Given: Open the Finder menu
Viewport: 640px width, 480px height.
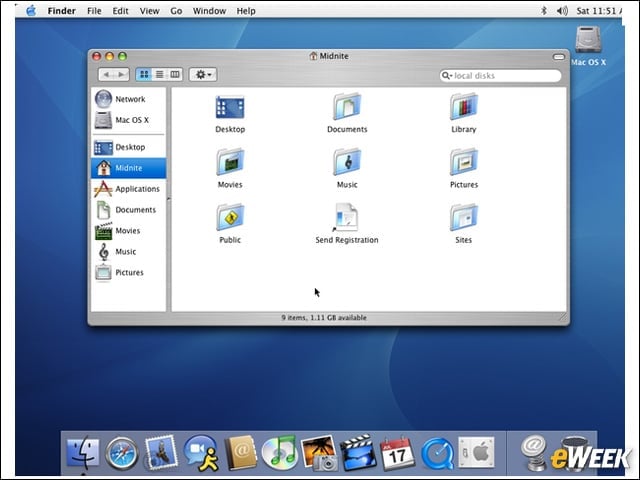Looking at the screenshot, I should pyautogui.click(x=62, y=11).
